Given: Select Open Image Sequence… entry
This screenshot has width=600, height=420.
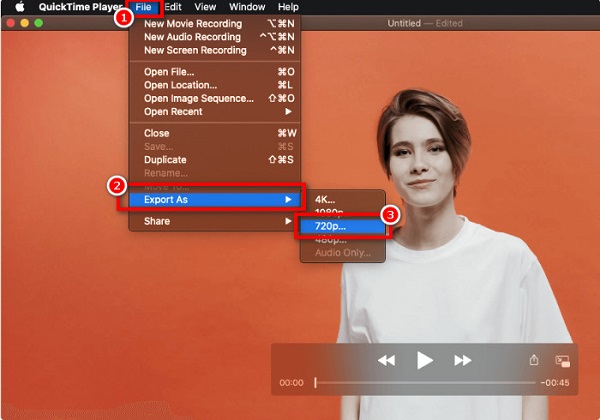Looking at the screenshot, I should tap(215, 98).
